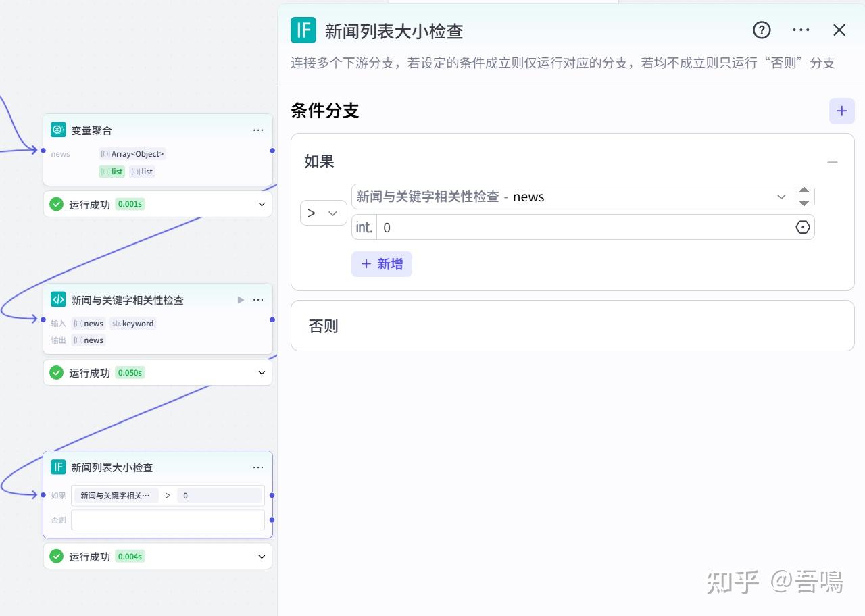Click the stepper up arrow beside variable selector
The width and height of the screenshot is (865, 616).
pos(804,191)
